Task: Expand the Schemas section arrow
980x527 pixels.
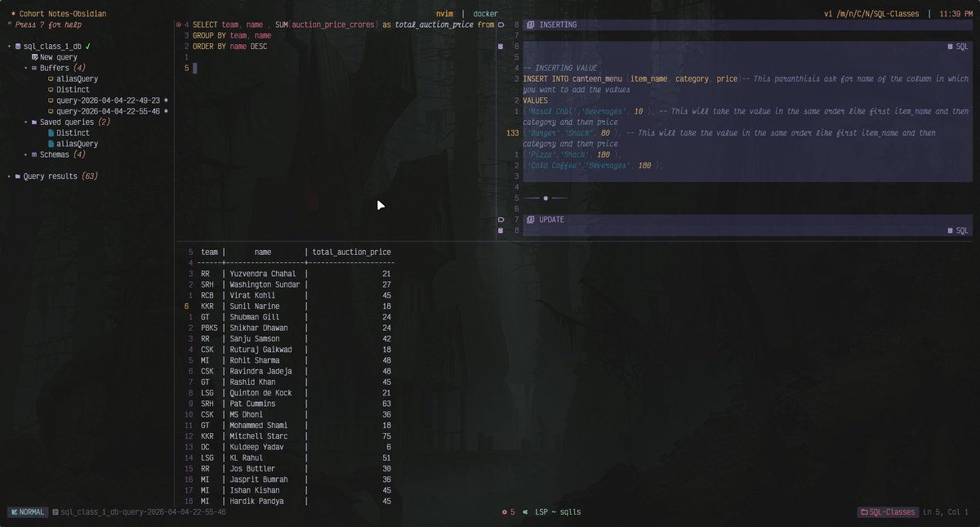Action: click(25, 154)
